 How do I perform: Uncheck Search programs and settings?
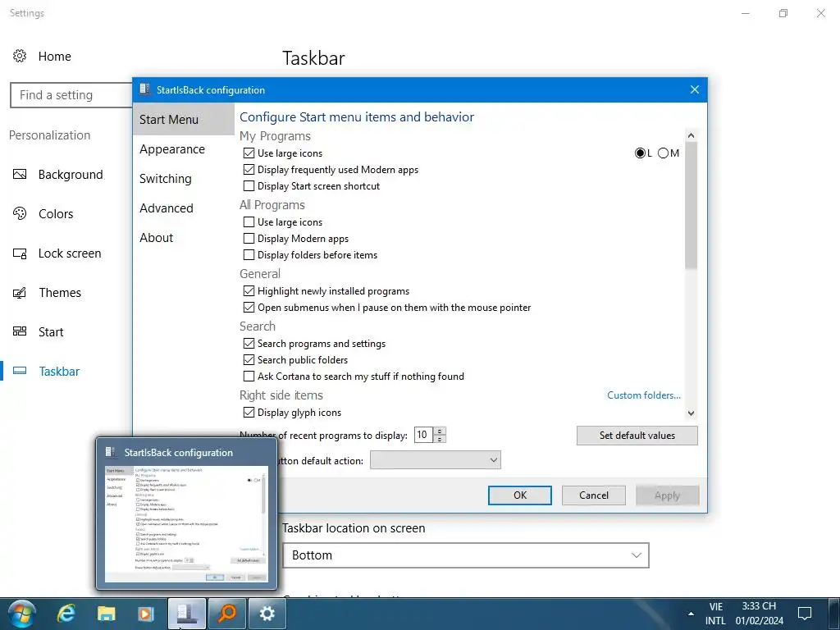(x=249, y=344)
